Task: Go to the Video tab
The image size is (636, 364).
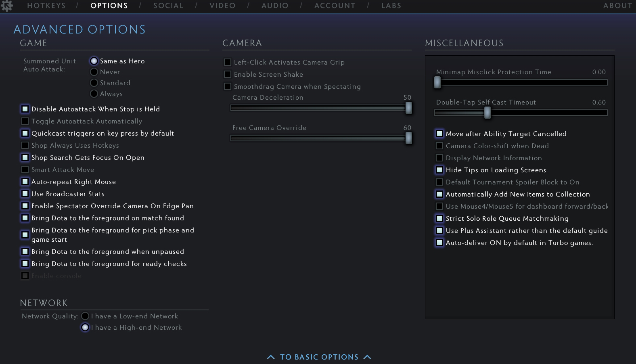Action: click(x=222, y=6)
